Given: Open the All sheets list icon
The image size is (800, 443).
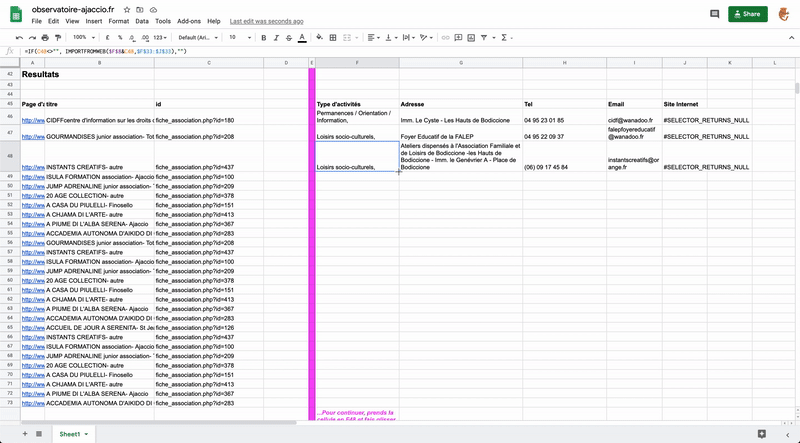Looking at the screenshot, I should click(39, 434).
